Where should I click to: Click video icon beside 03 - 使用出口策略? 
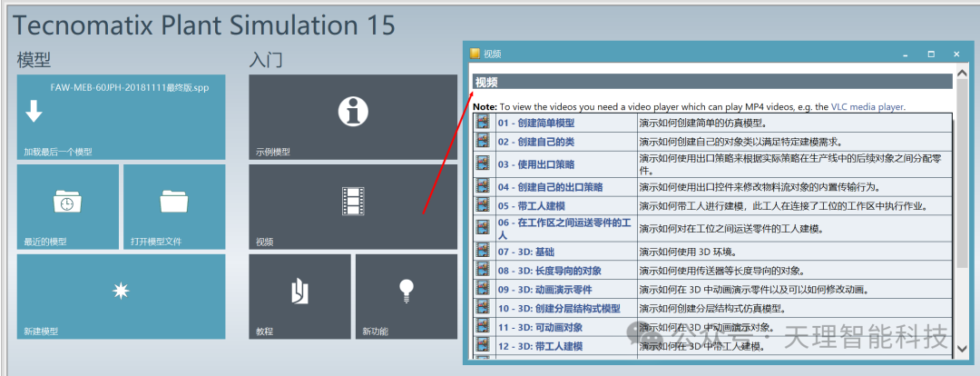point(483,163)
